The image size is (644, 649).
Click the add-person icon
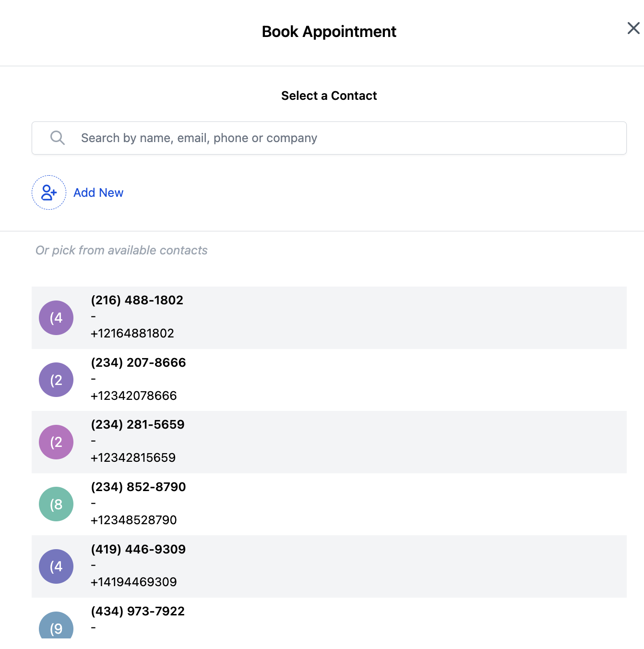pos(49,192)
